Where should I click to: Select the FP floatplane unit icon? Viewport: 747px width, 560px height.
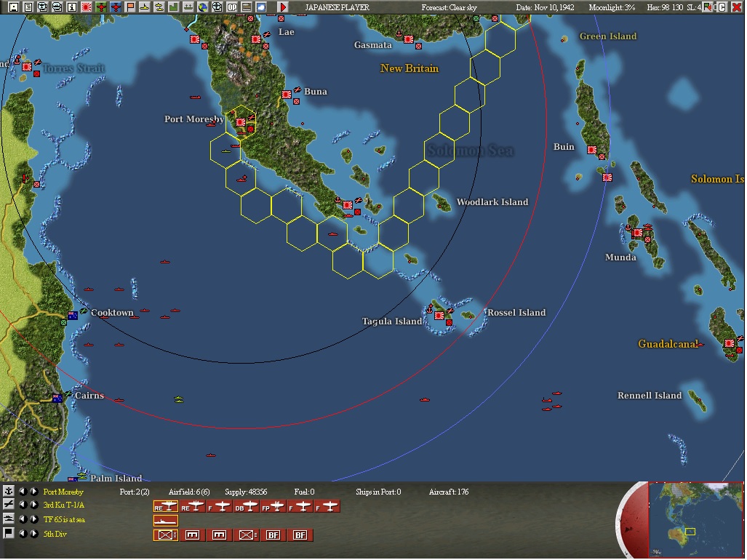point(273,507)
